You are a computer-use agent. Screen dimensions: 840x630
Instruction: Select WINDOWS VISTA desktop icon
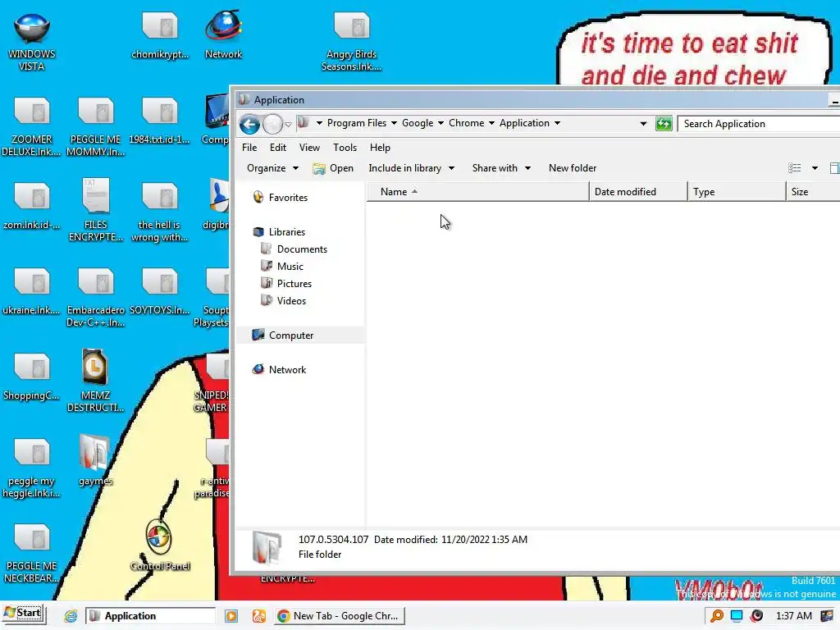point(32,43)
